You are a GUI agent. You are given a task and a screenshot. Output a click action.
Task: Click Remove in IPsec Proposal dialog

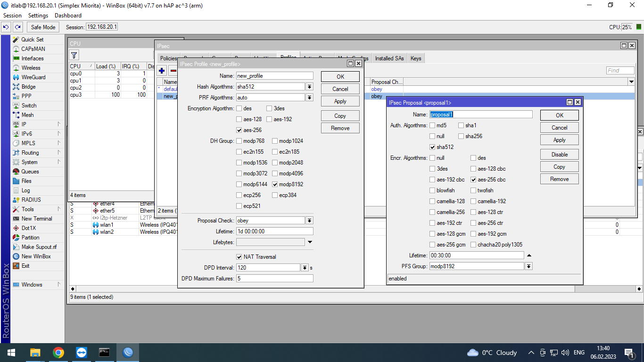(x=560, y=179)
